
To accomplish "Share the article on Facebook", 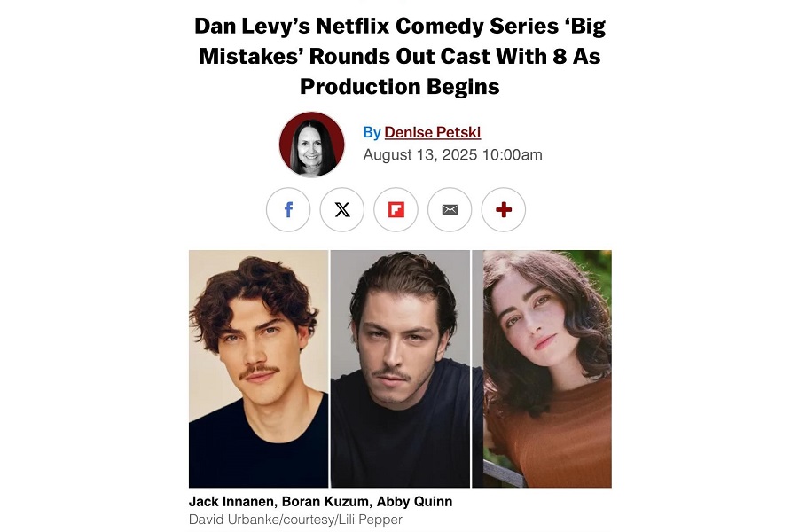I will [288, 209].
